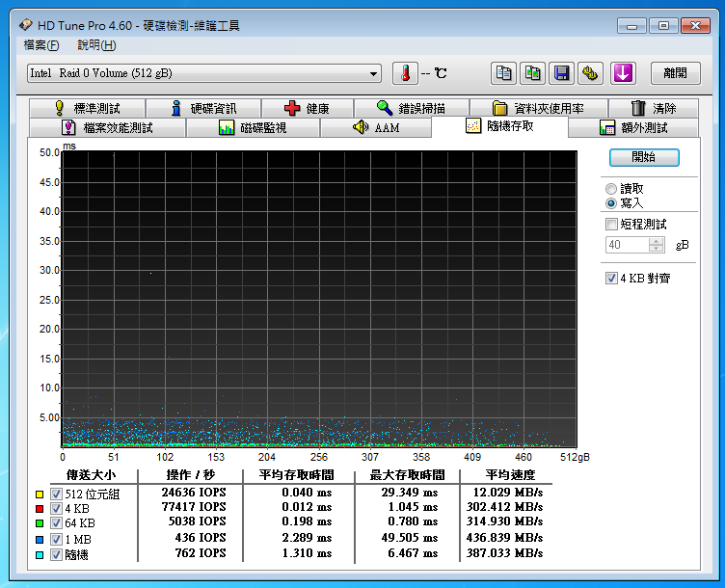Viewport: 725px width, 588px height.
Task: Maximize the HD Tune Pro window
Action: coord(663,25)
